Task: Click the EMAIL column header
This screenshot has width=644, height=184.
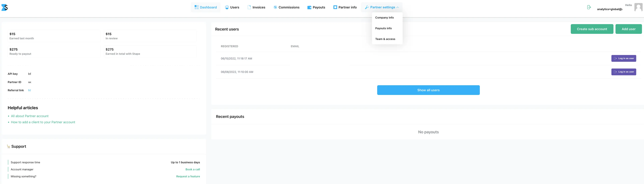Action: tap(295, 46)
